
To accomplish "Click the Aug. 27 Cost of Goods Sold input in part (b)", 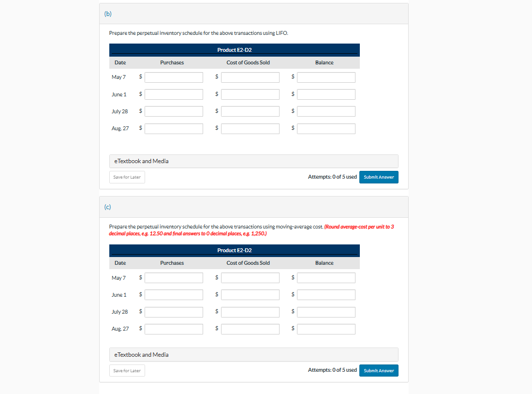I will click(x=250, y=128).
